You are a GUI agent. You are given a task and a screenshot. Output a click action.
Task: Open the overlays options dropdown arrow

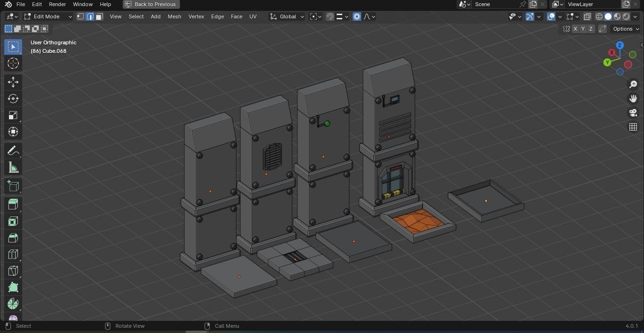point(560,17)
